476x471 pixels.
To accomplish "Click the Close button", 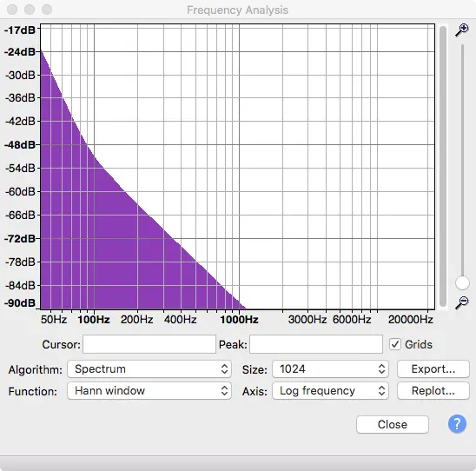I will tap(393, 424).
